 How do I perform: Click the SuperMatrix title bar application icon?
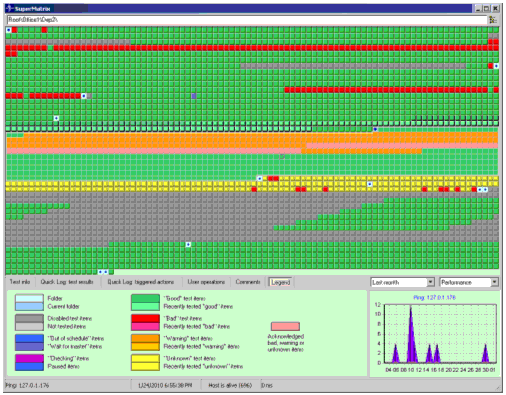(x=9, y=8)
